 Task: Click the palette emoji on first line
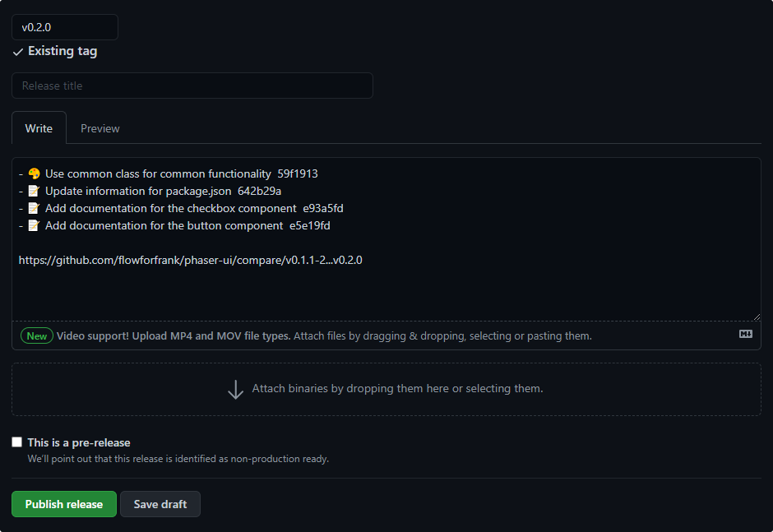34,173
